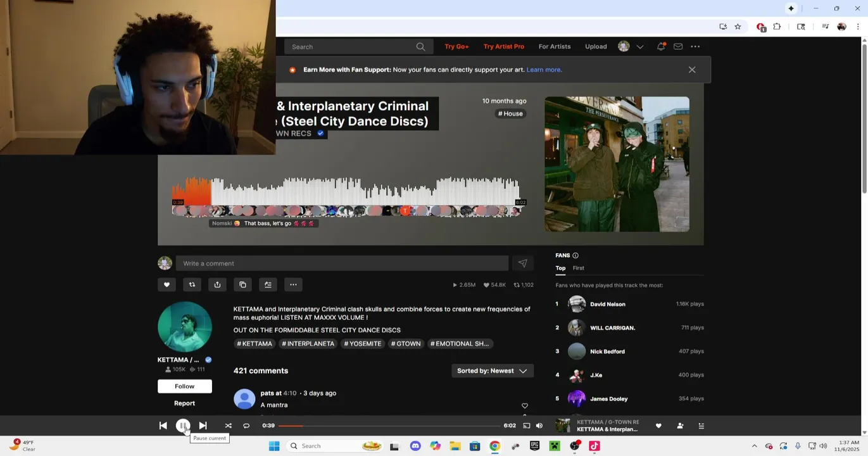The image size is (868, 456).
Task: Dismiss the Fan Support banner
Action: click(692, 70)
